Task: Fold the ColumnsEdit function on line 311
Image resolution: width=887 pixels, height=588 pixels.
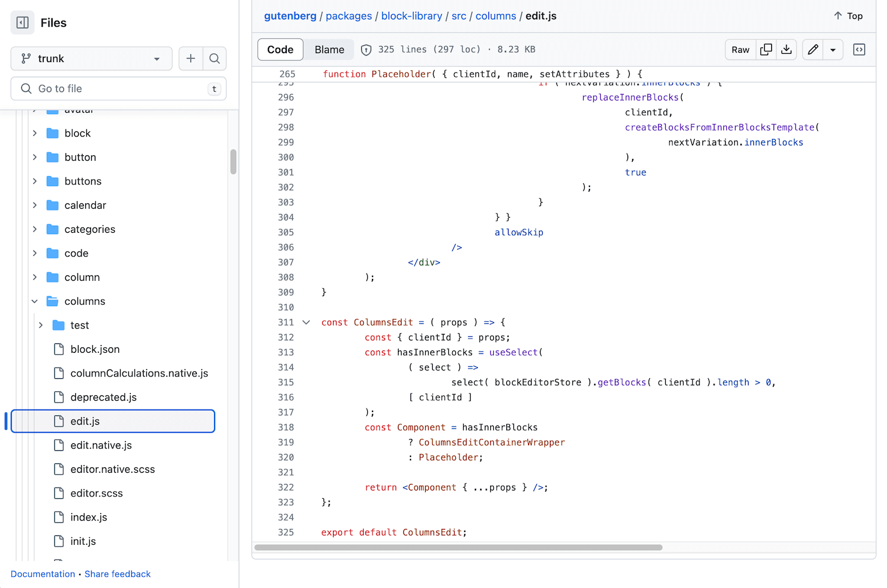Action: (306, 322)
